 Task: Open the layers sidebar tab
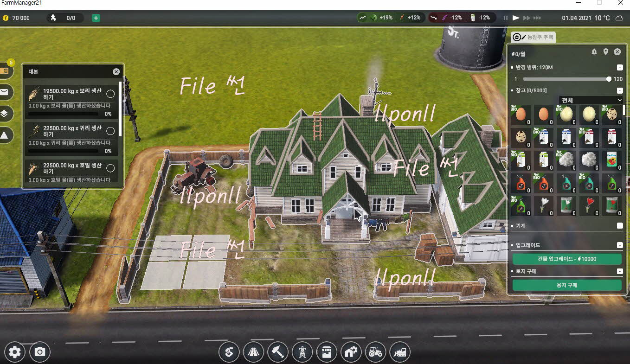[x=4, y=114]
